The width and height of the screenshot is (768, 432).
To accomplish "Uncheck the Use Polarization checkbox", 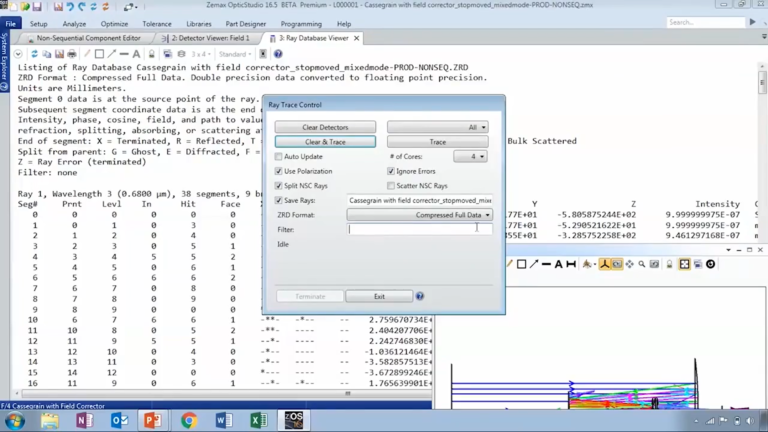I will pyautogui.click(x=279, y=171).
